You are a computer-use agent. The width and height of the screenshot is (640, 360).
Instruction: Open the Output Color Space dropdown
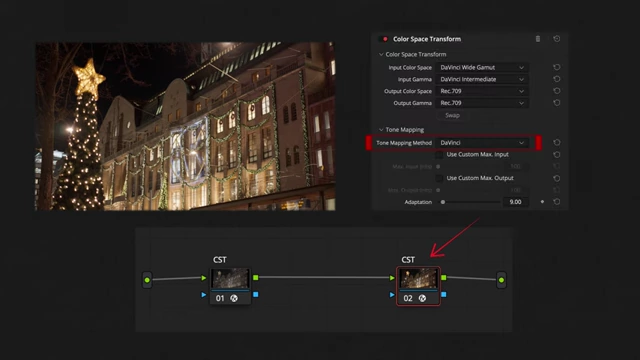[482, 91]
